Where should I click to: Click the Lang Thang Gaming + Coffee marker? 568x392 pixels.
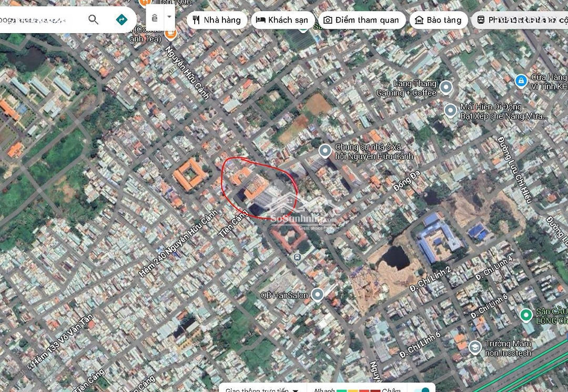click(x=446, y=87)
